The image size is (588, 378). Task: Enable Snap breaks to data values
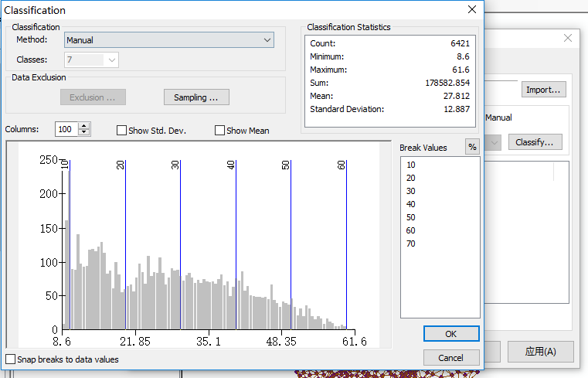[10, 359]
